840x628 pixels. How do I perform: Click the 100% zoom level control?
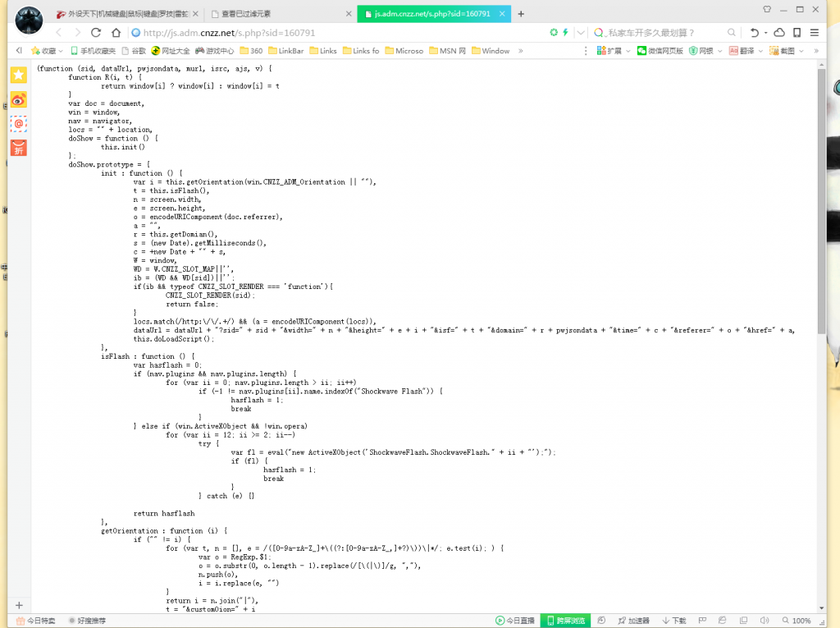click(796, 621)
